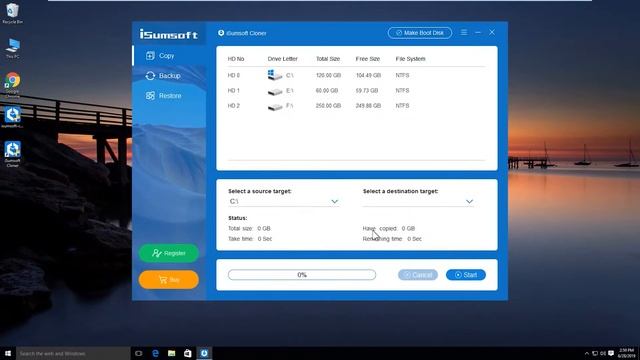Open the volume icon in system tray
The image size is (640, 360).
pyautogui.click(x=603, y=353)
